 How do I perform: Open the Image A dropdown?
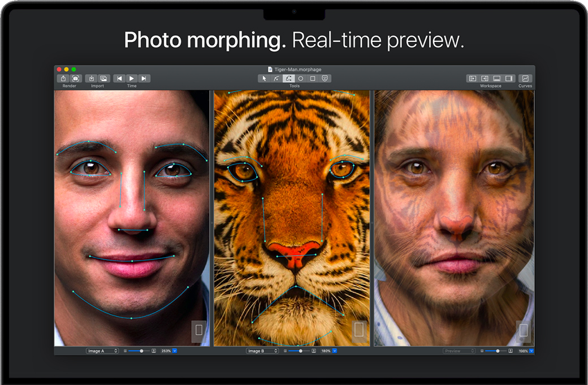point(102,351)
